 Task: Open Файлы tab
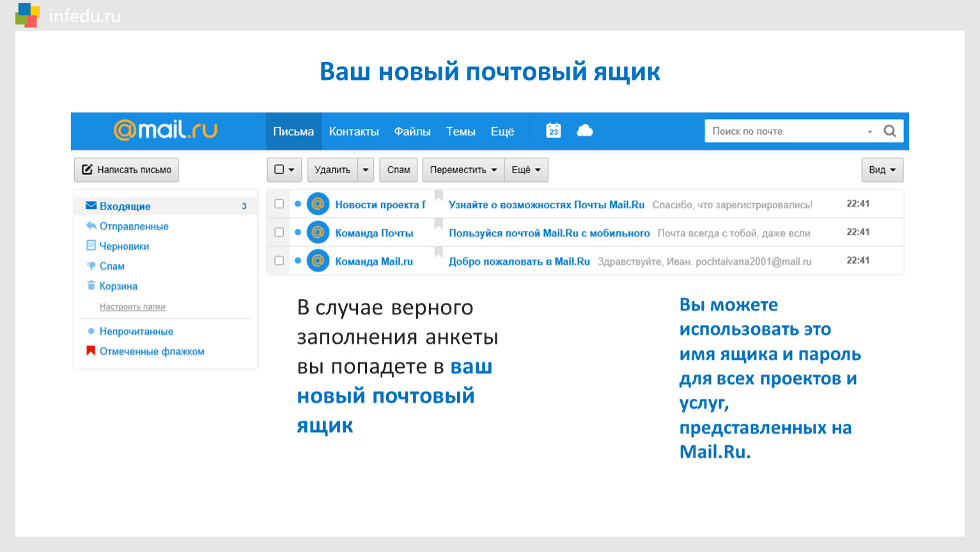412,132
